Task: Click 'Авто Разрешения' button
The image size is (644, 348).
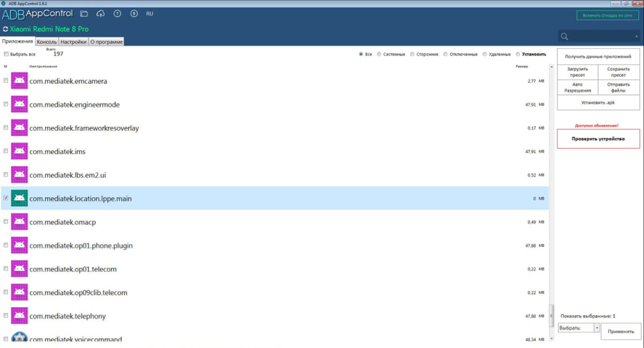Action: 577,88
